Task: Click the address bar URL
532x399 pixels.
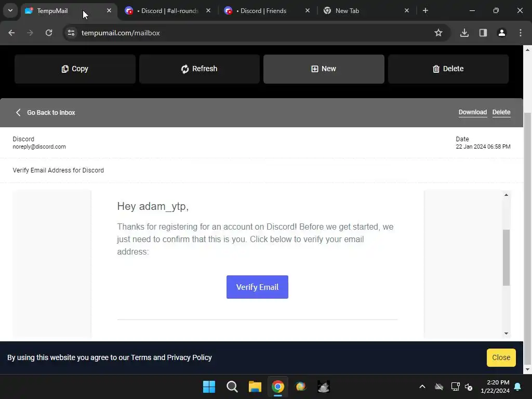Action: [x=121, y=33]
